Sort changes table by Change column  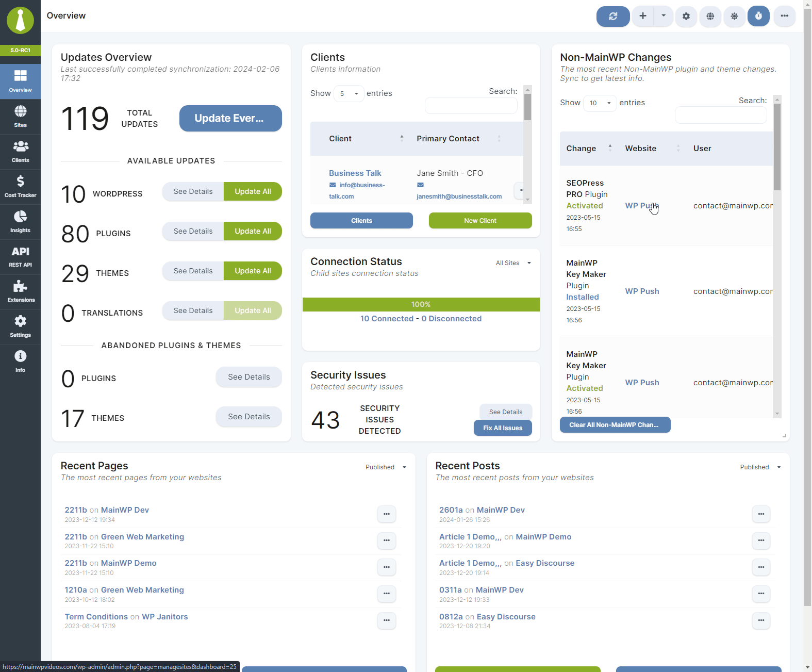(x=589, y=149)
